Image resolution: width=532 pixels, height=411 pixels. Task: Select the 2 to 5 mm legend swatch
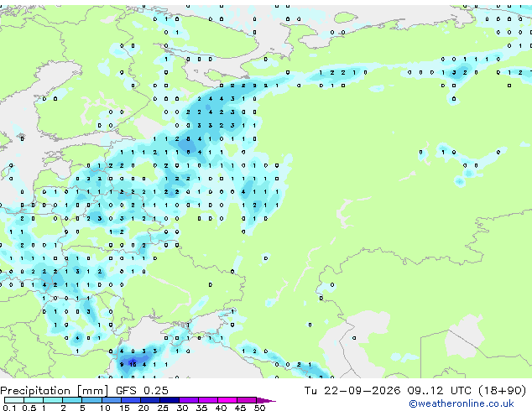point(72,400)
